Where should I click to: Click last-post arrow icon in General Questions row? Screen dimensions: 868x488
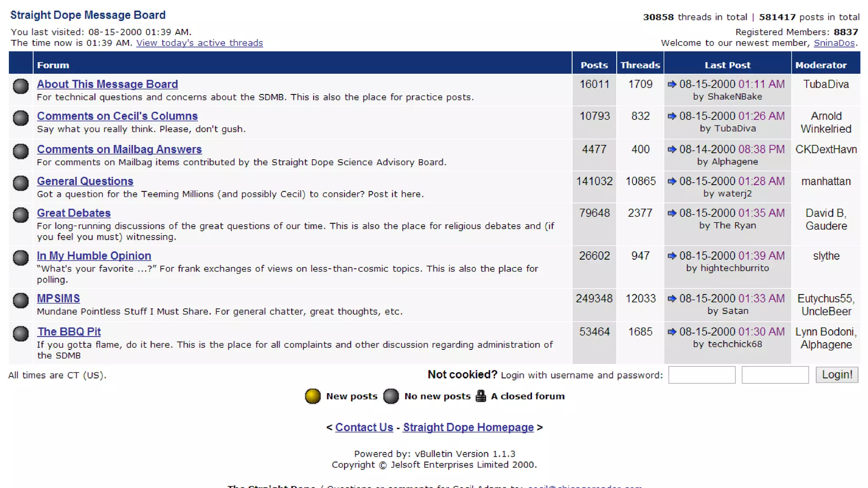click(x=672, y=181)
